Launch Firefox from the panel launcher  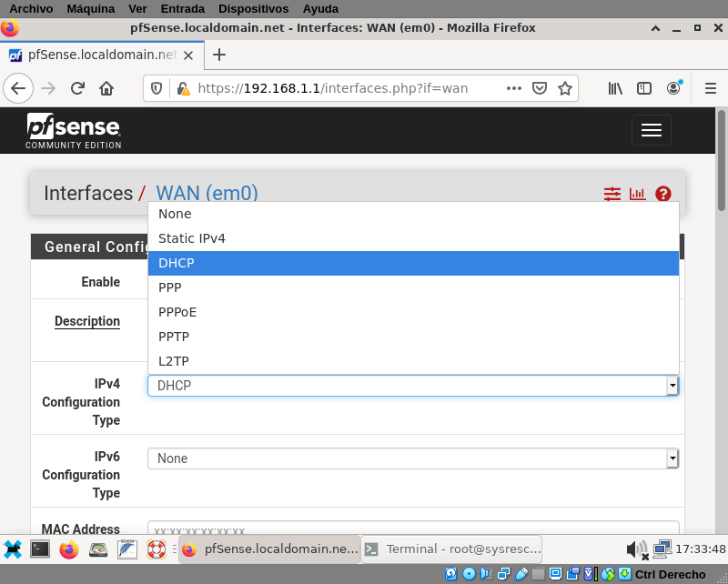click(x=69, y=549)
